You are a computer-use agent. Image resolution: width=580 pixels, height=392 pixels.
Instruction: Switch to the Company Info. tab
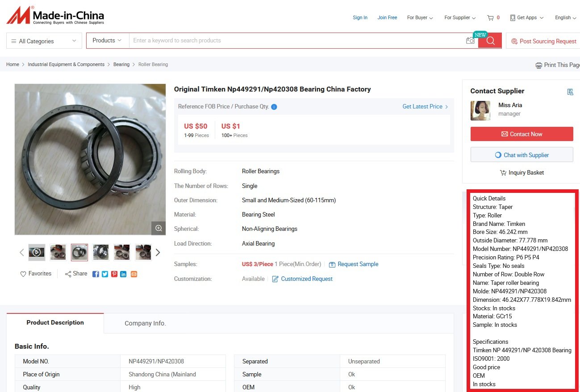pos(145,323)
